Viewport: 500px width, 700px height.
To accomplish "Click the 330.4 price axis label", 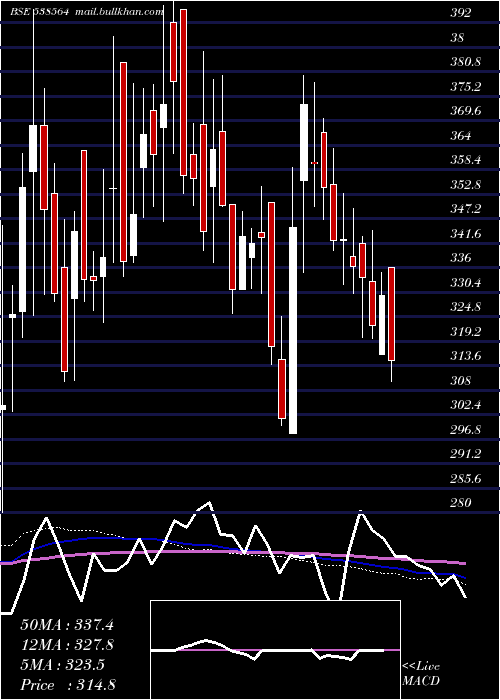I will tap(465, 283).
